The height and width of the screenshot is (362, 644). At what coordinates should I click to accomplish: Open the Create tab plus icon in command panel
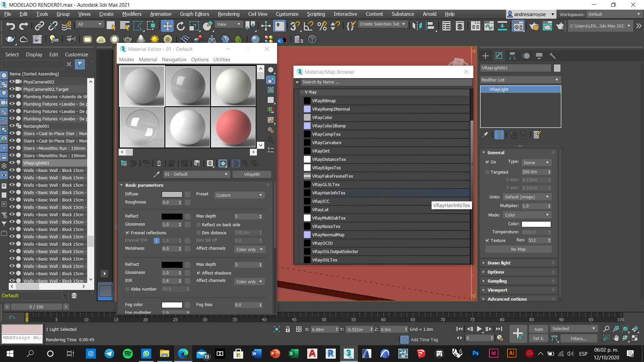click(485, 56)
